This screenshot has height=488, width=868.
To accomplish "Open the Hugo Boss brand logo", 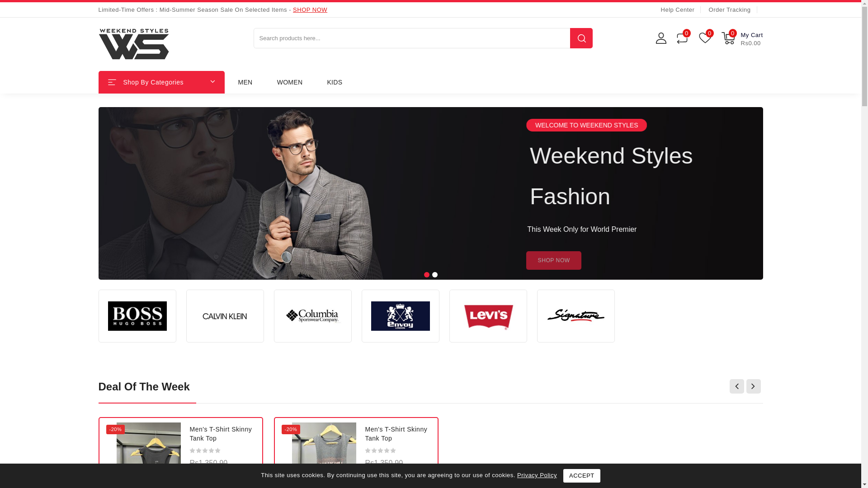I will tap(137, 316).
